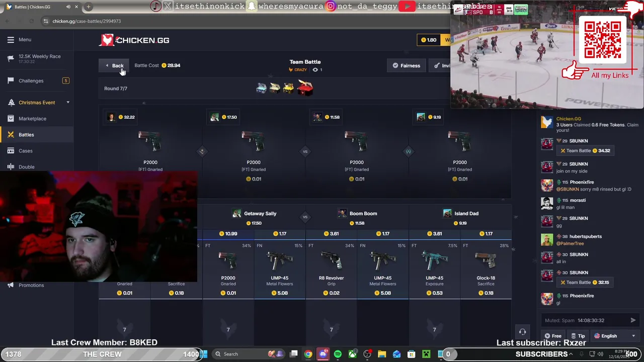This screenshot has height=362, width=644.
Task: Click the @PalmerTree mention in chat
Action: click(570, 243)
